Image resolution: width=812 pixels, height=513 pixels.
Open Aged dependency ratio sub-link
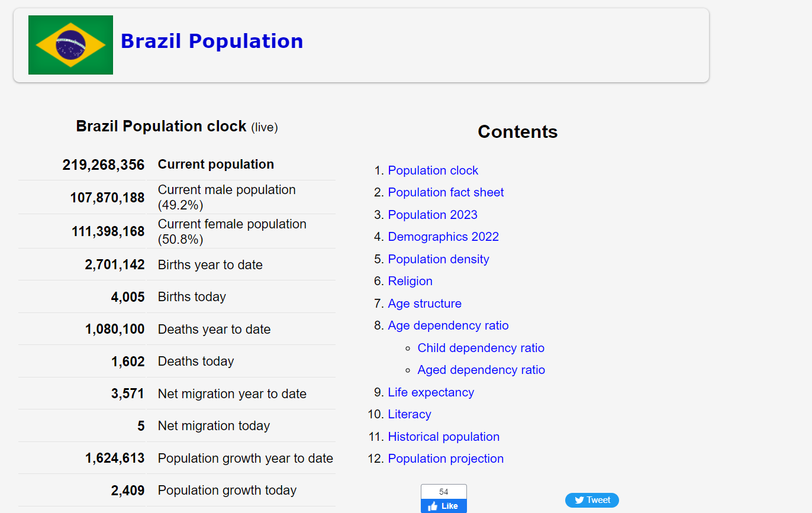481,370
